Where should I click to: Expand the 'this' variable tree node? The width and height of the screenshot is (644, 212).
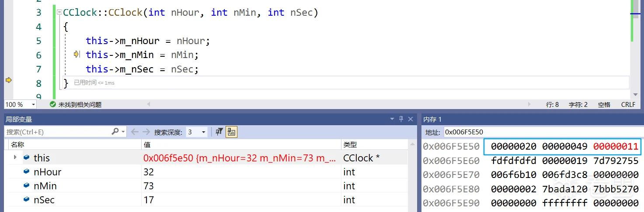[15, 157]
